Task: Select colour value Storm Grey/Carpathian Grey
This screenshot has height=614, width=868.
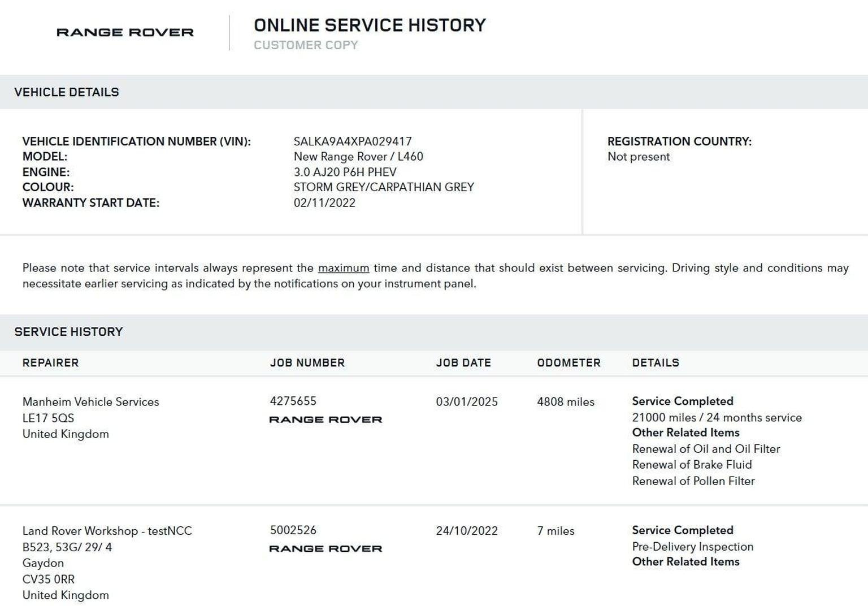Action: point(384,187)
